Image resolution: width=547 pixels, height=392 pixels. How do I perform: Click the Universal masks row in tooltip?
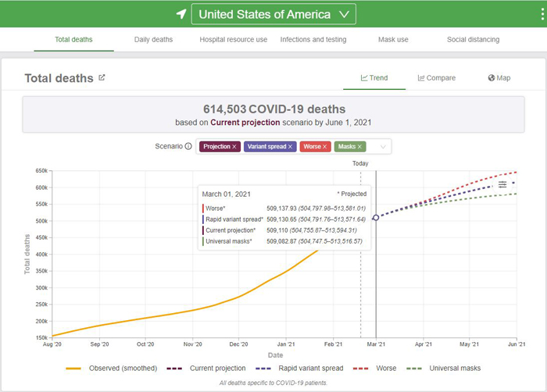284,241
